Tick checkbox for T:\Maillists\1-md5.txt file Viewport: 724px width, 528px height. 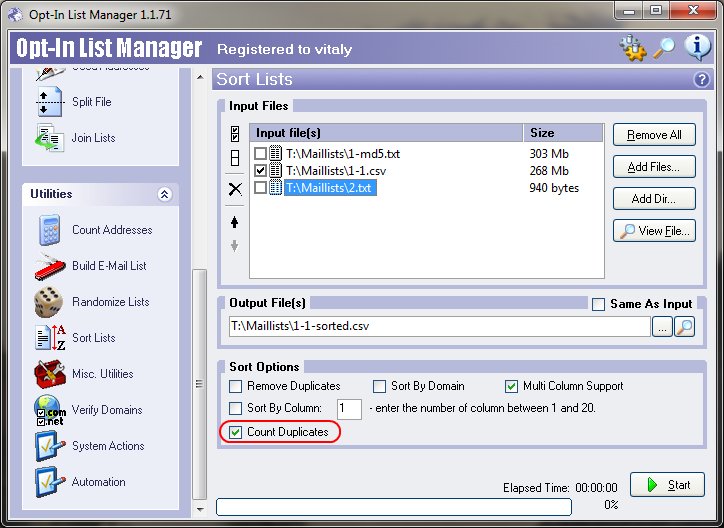coord(260,154)
